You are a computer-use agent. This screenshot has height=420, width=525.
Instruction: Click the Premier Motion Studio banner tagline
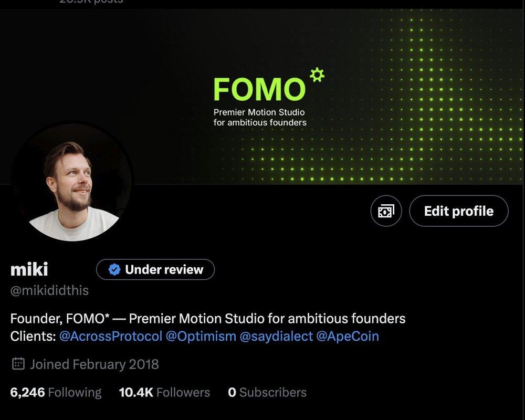click(x=260, y=117)
